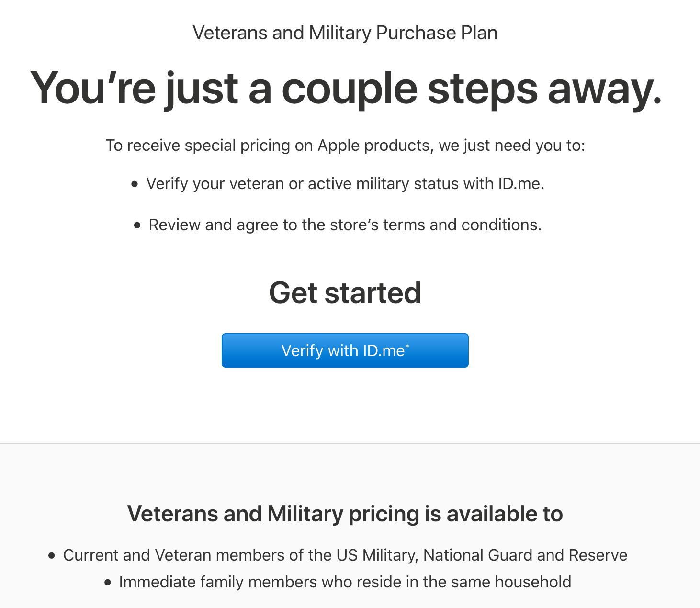The image size is (700, 608).
Task: Click the bullet marker before the terms step
Action: (x=135, y=225)
